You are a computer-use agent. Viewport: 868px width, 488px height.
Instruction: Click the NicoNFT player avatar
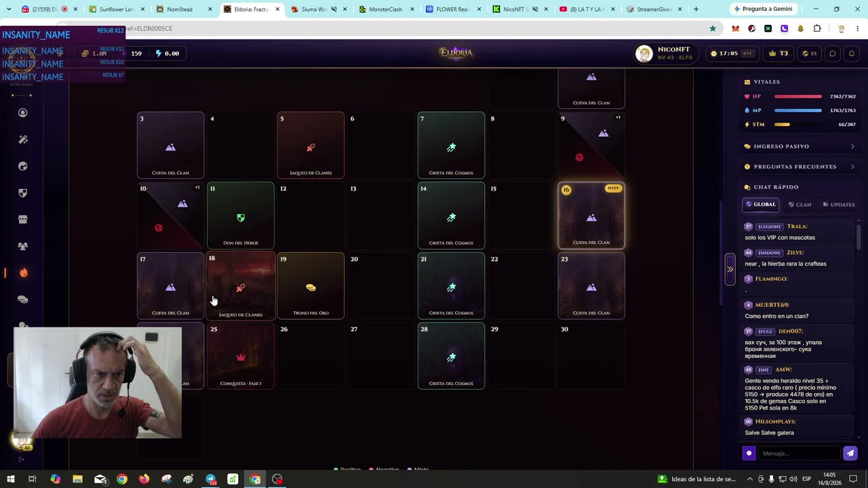point(644,54)
